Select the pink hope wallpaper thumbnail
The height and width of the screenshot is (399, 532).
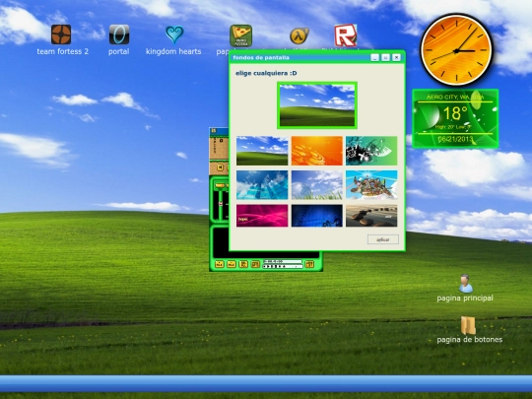(262, 216)
